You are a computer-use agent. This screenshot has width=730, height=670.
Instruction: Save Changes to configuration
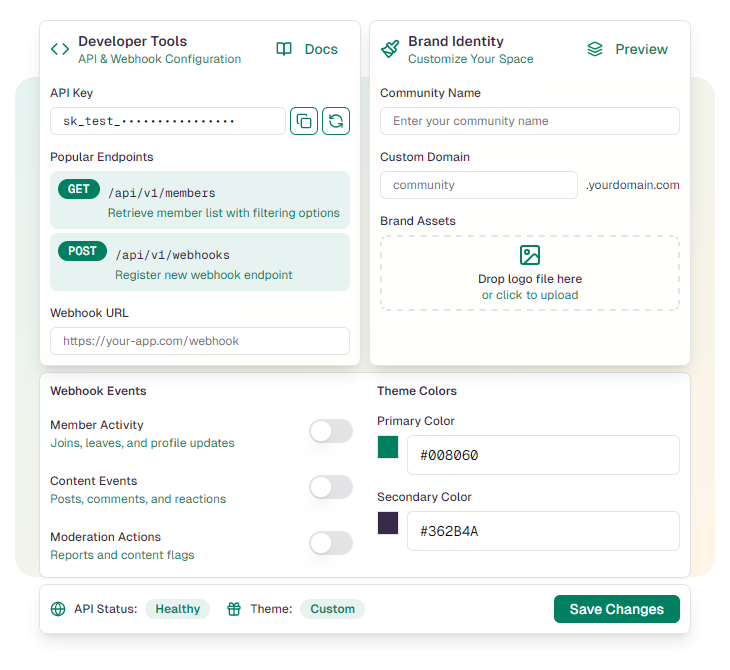click(617, 609)
